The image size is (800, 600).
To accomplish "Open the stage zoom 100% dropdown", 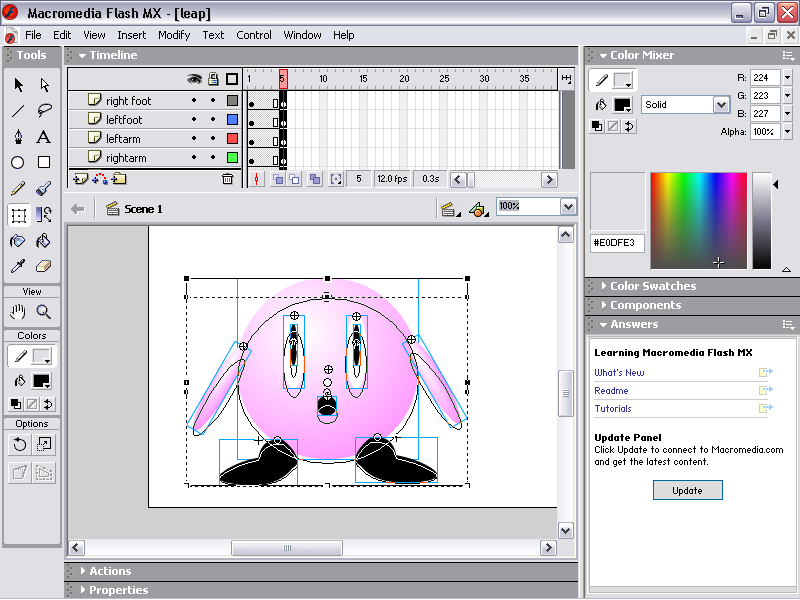I will tap(568, 207).
